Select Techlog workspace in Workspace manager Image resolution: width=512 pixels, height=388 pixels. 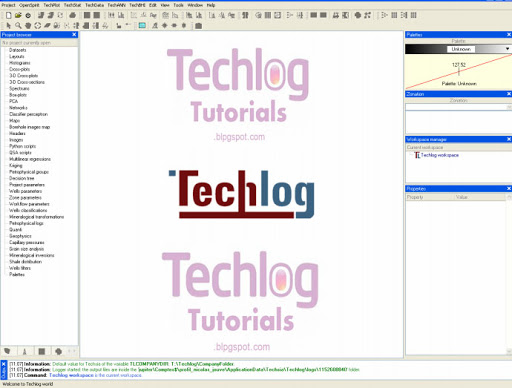point(440,155)
